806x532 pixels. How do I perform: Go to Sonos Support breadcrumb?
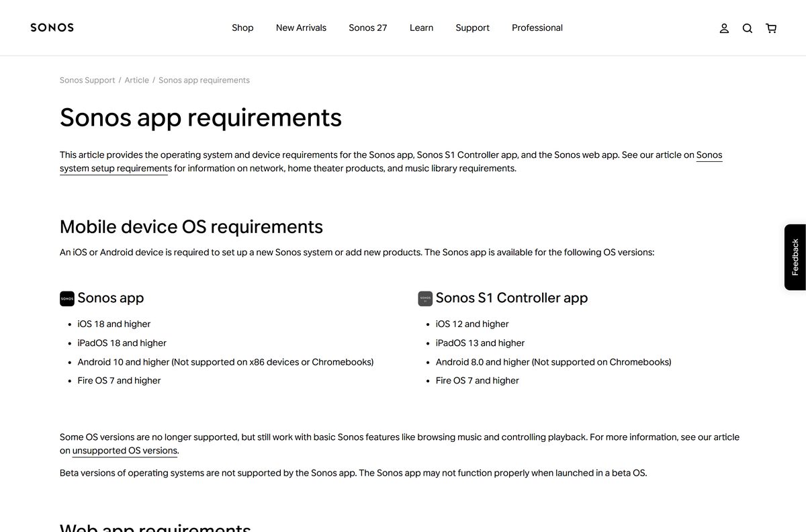click(87, 80)
